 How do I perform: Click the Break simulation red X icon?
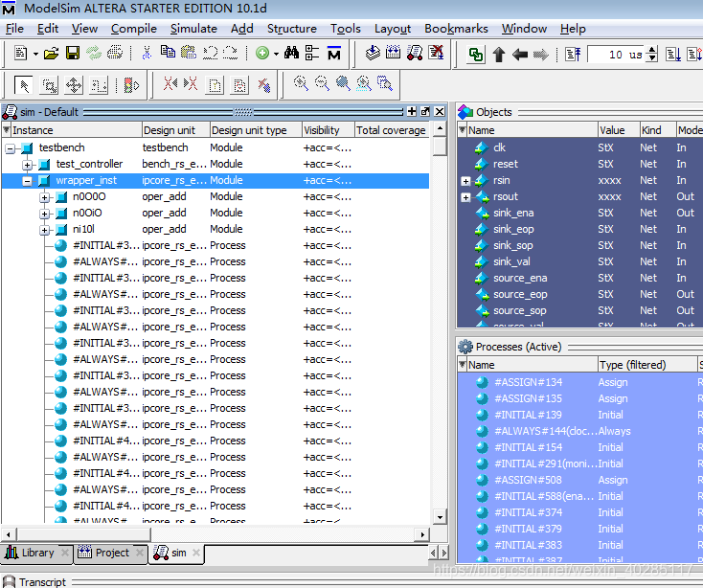[x=436, y=53]
